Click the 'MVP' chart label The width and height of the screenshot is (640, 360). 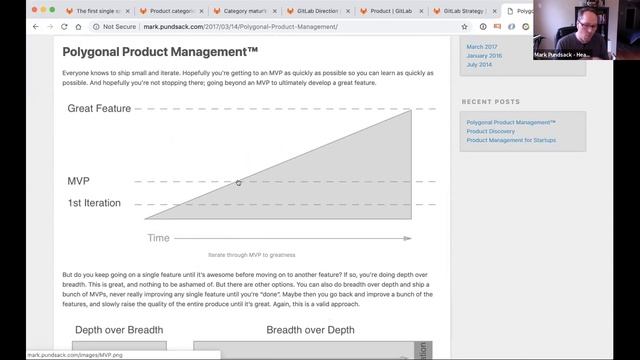pyautogui.click(x=78, y=181)
